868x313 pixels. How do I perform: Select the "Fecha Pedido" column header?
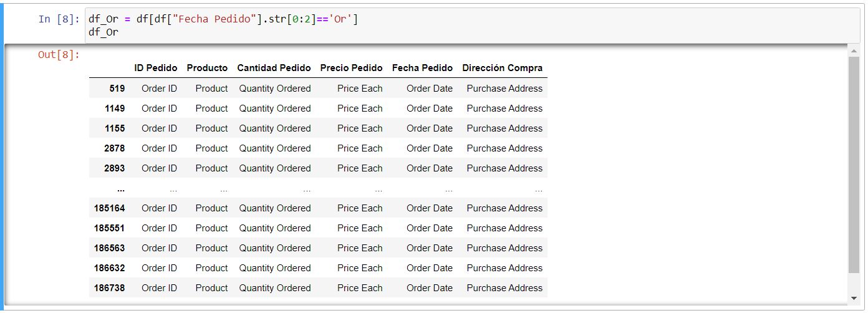pyautogui.click(x=422, y=68)
